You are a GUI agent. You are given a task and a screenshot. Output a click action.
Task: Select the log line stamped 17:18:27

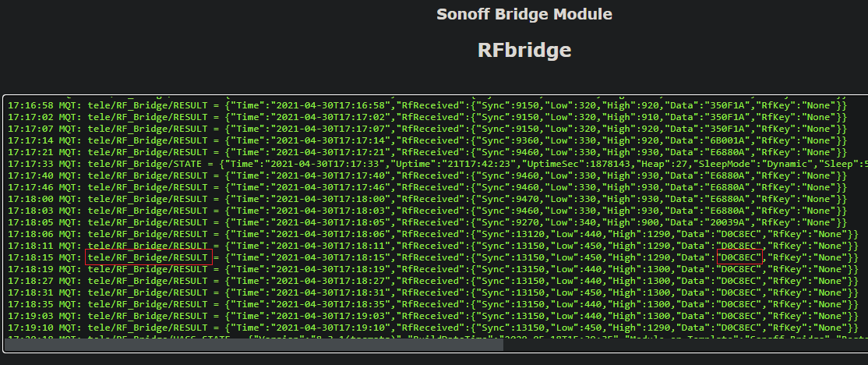click(433, 281)
